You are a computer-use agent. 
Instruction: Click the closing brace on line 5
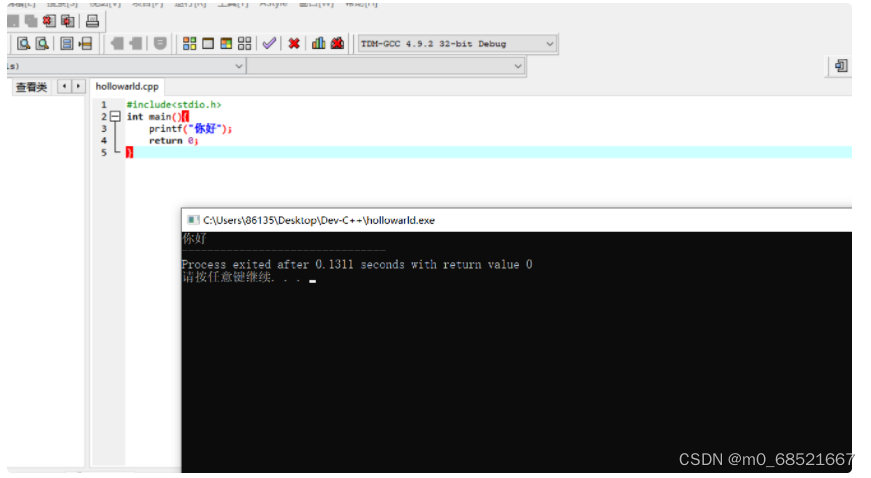click(129, 153)
